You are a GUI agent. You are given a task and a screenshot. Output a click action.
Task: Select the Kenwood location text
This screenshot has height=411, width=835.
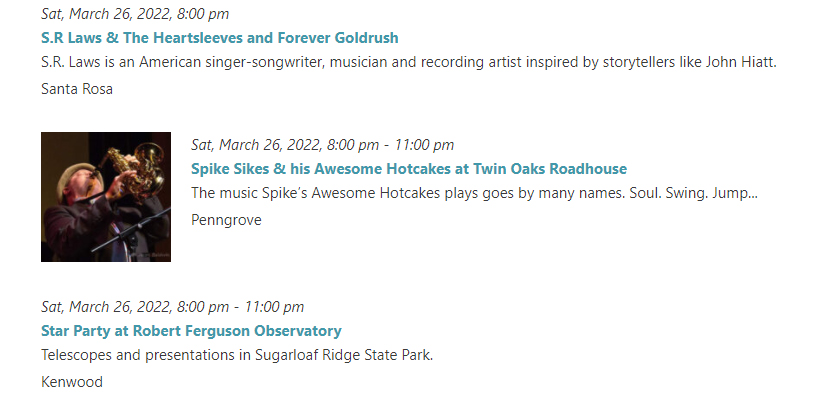pos(72,382)
